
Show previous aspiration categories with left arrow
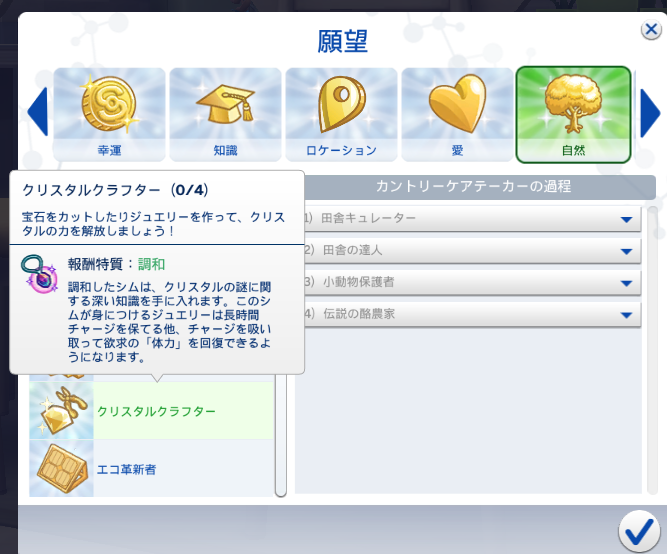pos(38,112)
